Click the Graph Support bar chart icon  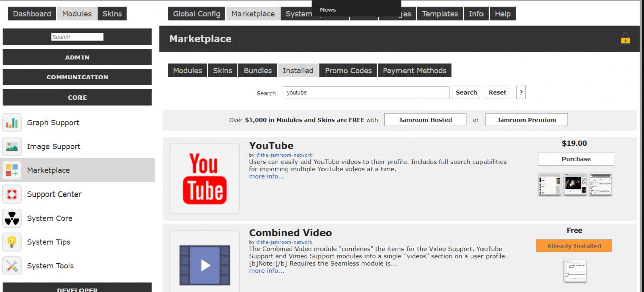pyautogui.click(x=12, y=123)
